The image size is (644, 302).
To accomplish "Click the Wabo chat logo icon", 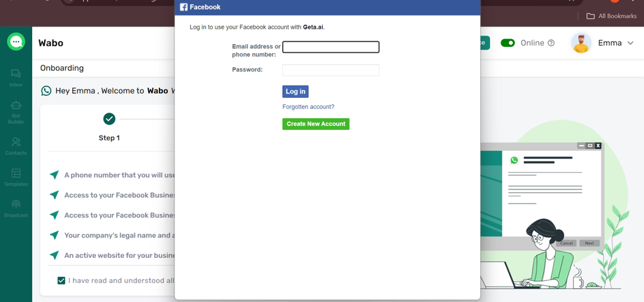I will 16,41.
